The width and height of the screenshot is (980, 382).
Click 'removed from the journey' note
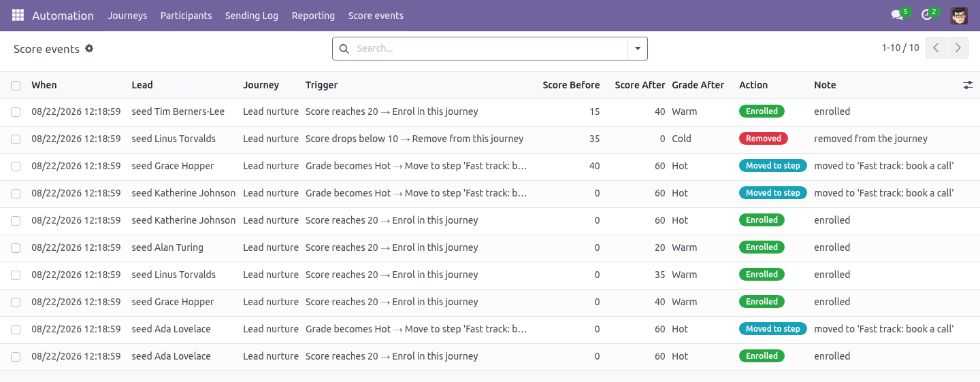[x=870, y=139]
